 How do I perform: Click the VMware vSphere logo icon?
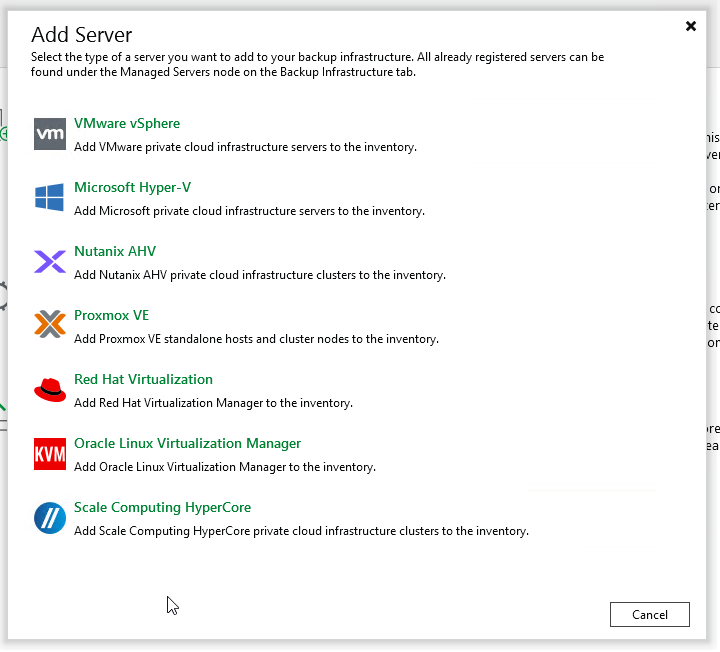pos(50,134)
